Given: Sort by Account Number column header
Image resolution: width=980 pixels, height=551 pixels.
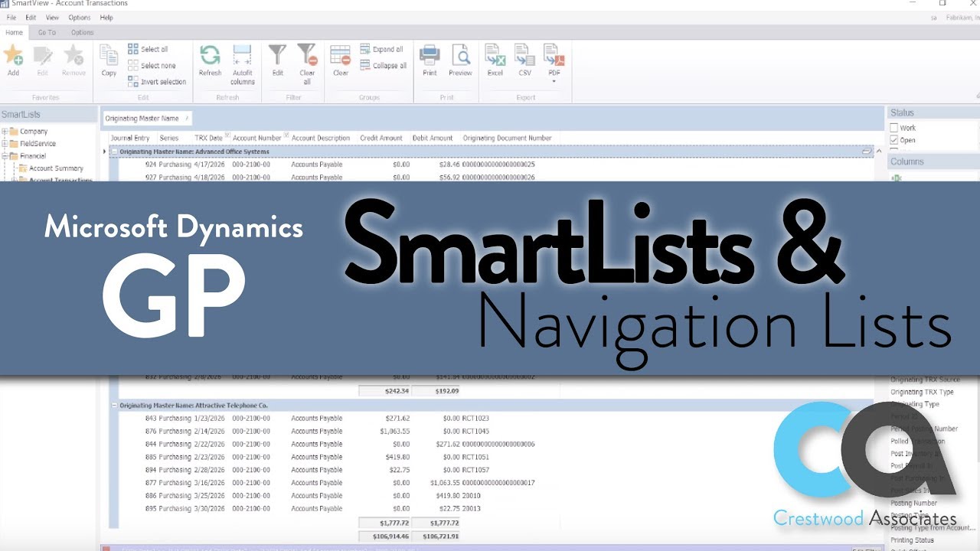Looking at the screenshot, I should click(257, 139).
